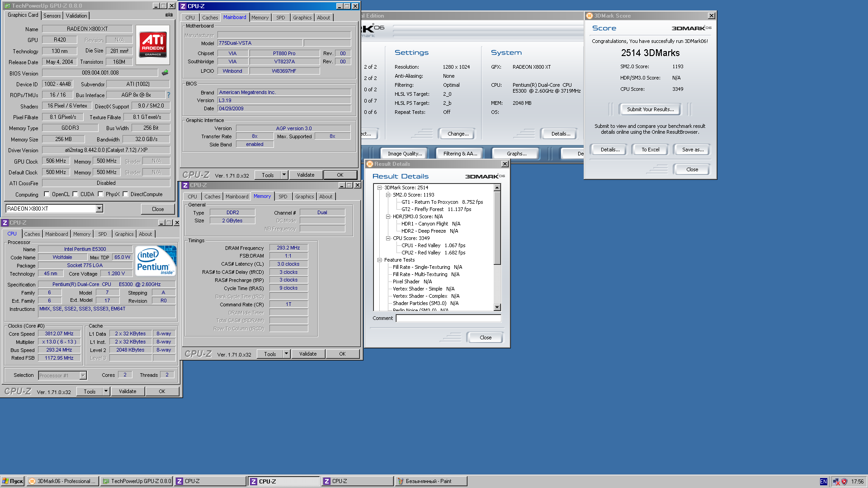Open the Processor #1 selection dropdown
868x488 pixels.
click(83, 375)
